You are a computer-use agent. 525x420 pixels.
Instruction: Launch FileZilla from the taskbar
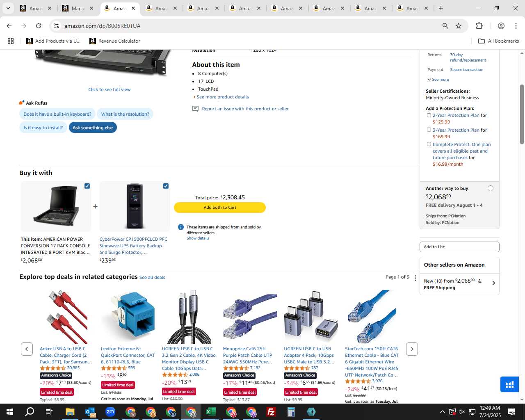[x=271, y=412]
